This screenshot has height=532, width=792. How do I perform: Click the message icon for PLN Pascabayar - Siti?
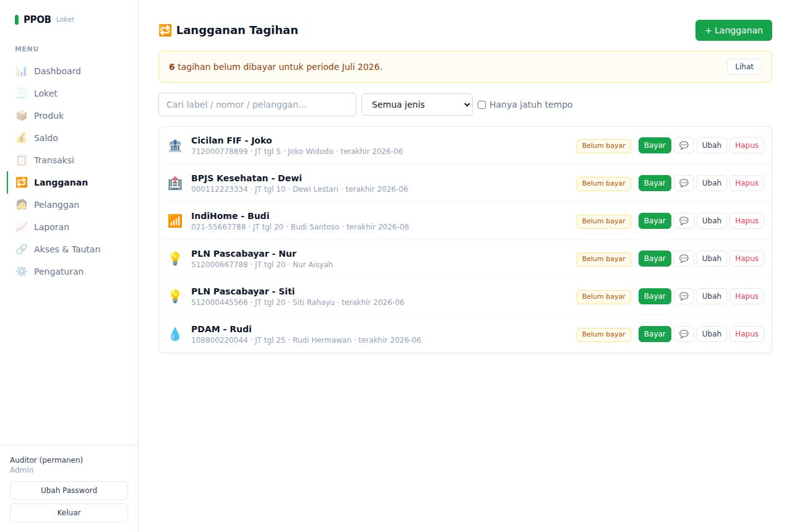point(684,296)
